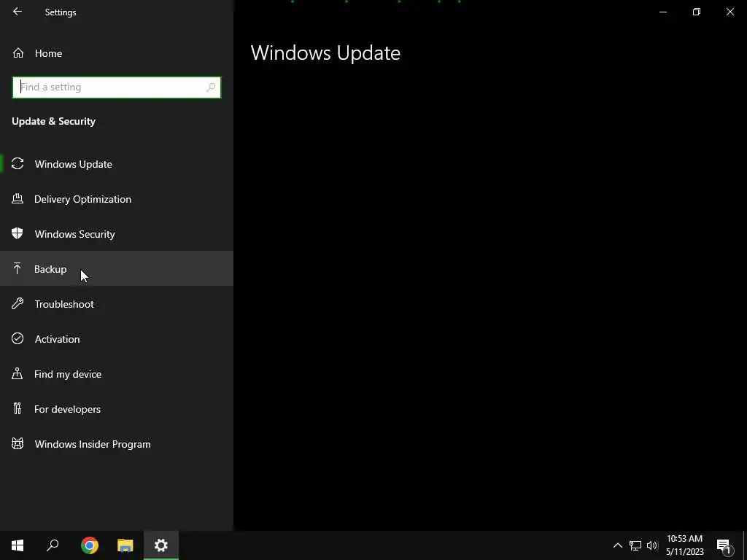Open Windows Insider Program page
The height and width of the screenshot is (560, 747).
coord(117,444)
